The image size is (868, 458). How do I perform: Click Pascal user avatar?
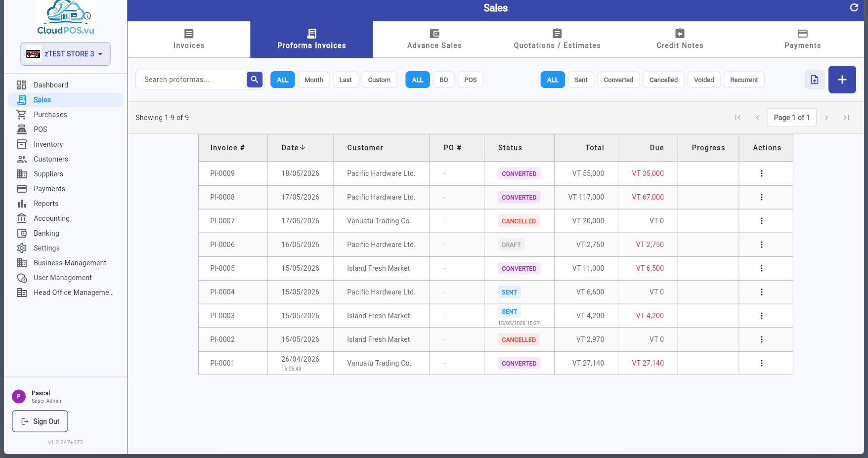[x=19, y=396]
